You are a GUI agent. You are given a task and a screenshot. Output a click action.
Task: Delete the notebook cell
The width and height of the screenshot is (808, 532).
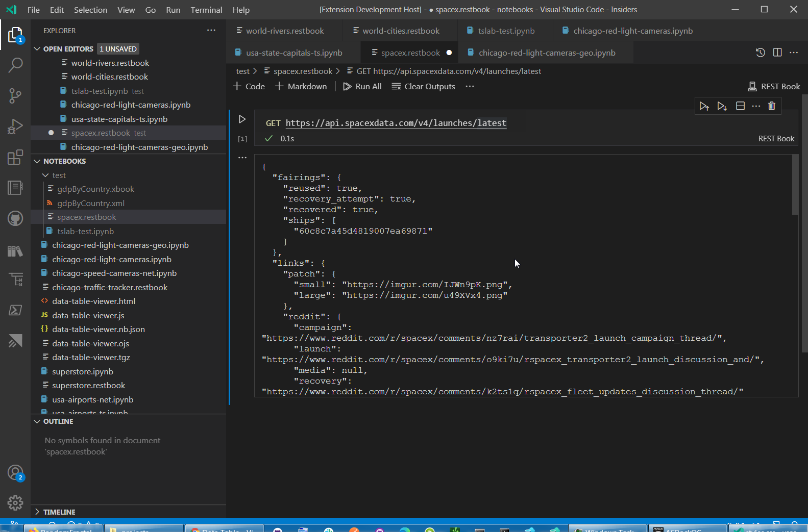pos(772,106)
